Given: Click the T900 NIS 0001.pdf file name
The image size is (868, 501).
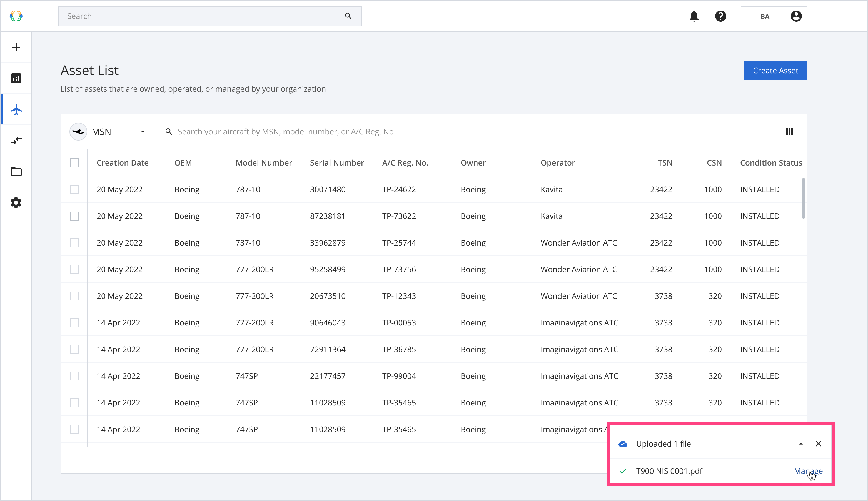Looking at the screenshot, I should (x=669, y=471).
